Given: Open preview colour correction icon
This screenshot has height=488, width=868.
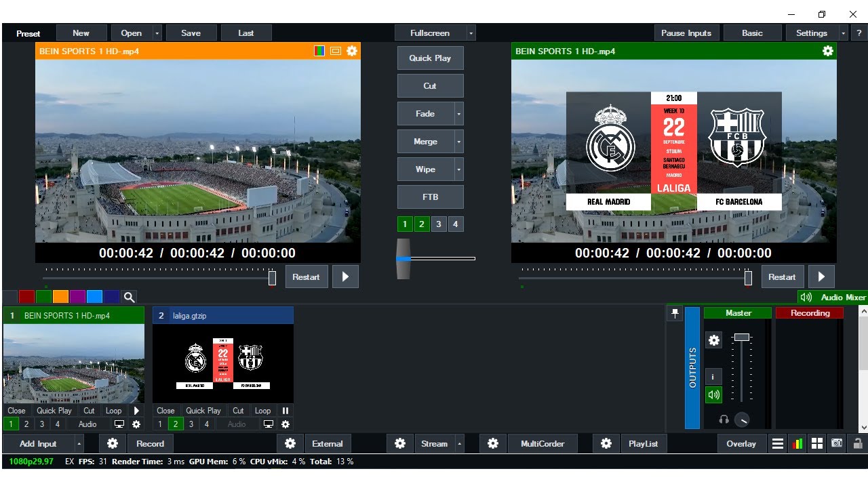Looking at the screenshot, I should pos(319,51).
